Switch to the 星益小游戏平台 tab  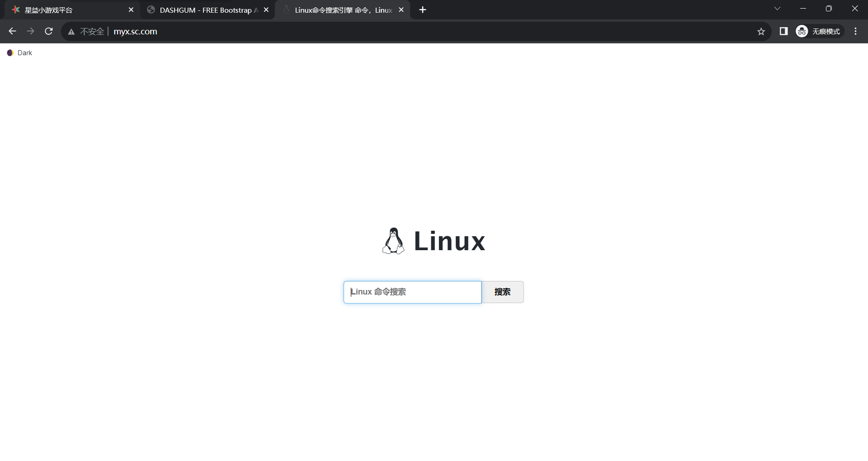[x=72, y=10]
